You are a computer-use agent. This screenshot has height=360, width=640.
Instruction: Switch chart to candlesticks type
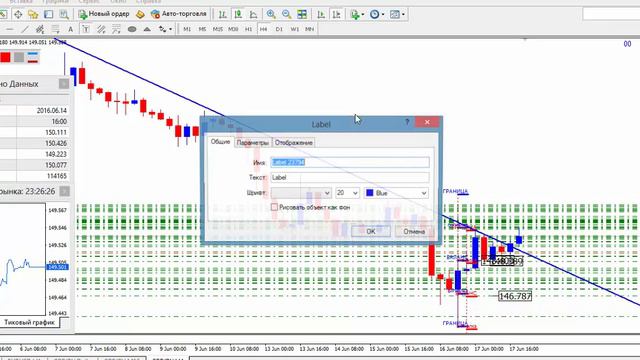[238, 14]
